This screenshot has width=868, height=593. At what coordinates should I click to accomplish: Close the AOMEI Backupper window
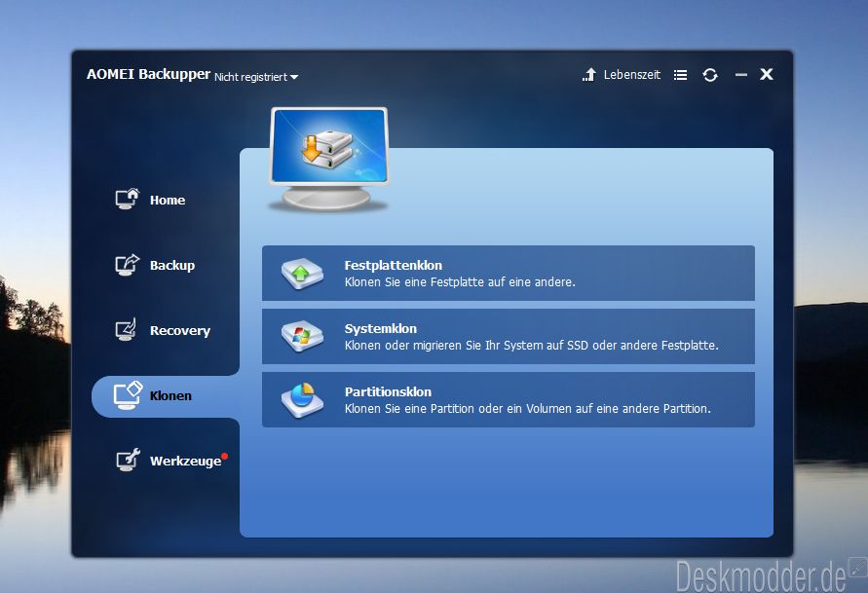(x=766, y=74)
